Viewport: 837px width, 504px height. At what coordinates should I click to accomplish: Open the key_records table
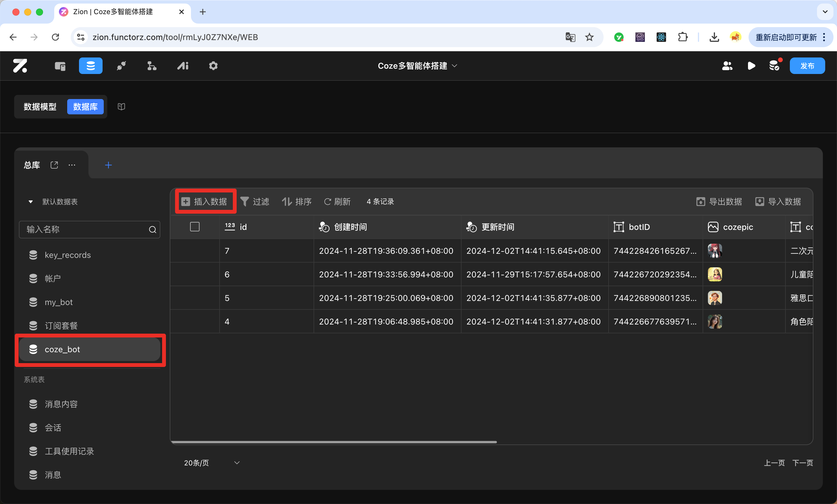tap(90, 255)
